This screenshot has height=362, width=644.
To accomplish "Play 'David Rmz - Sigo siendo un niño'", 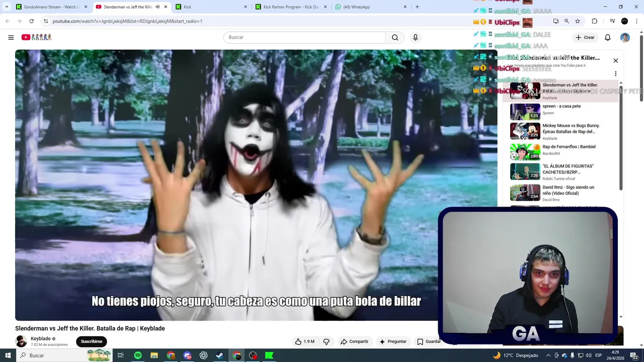I will click(561, 193).
